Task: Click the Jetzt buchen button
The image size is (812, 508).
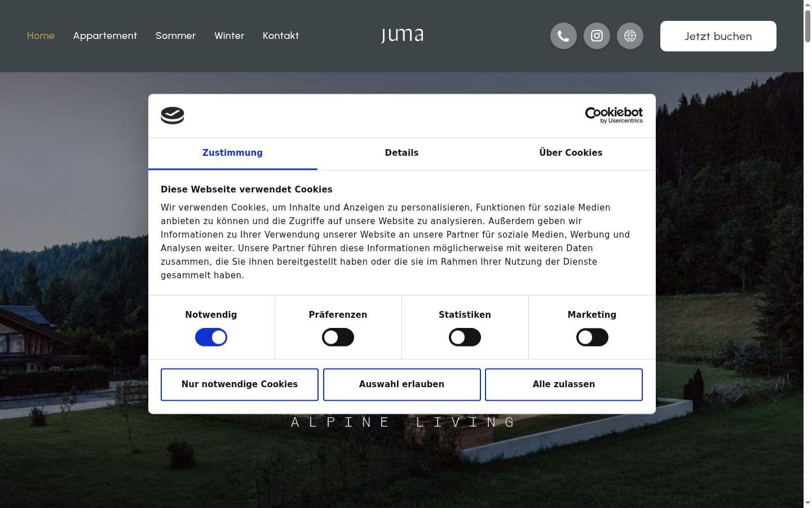Action: [718, 36]
